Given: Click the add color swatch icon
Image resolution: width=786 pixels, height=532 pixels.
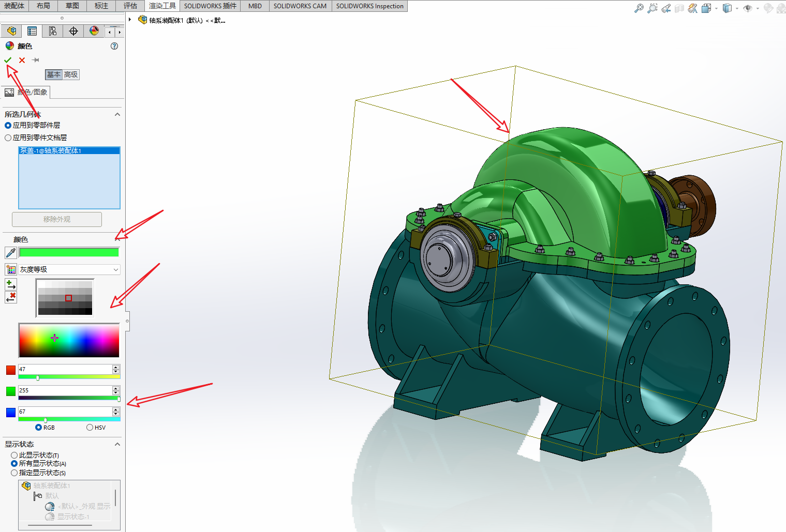Looking at the screenshot, I should coord(10,283).
